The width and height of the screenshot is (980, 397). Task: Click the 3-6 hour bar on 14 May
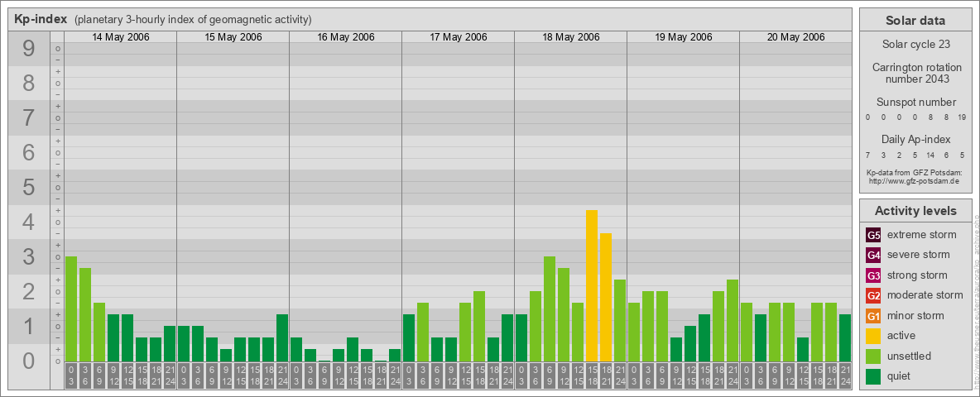(x=85, y=314)
